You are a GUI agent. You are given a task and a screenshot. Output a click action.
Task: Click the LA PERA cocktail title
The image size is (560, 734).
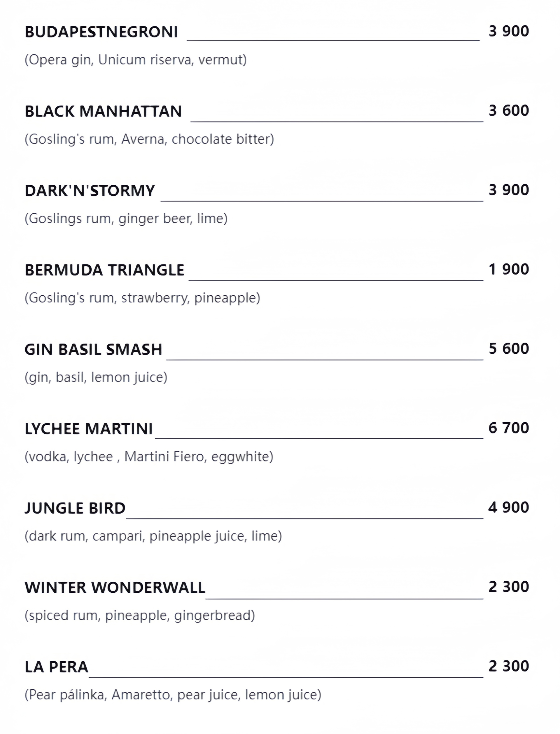(x=56, y=667)
